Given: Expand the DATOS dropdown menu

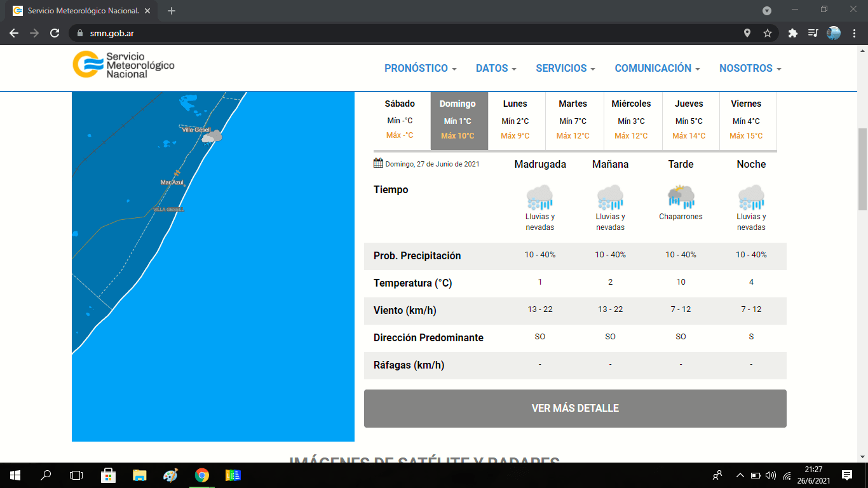Looking at the screenshot, I should tap(496, 68).
